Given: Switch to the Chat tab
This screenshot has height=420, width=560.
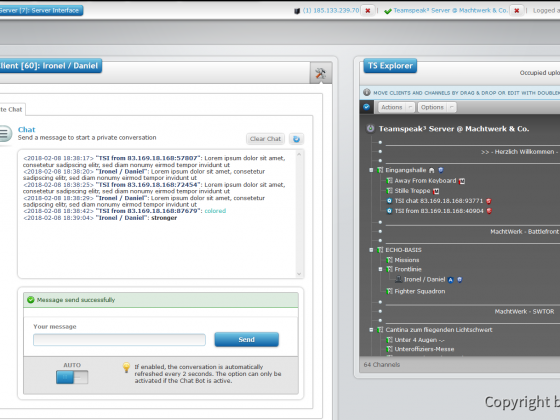Looking at the screenshot, I should (x=12, y=109).
